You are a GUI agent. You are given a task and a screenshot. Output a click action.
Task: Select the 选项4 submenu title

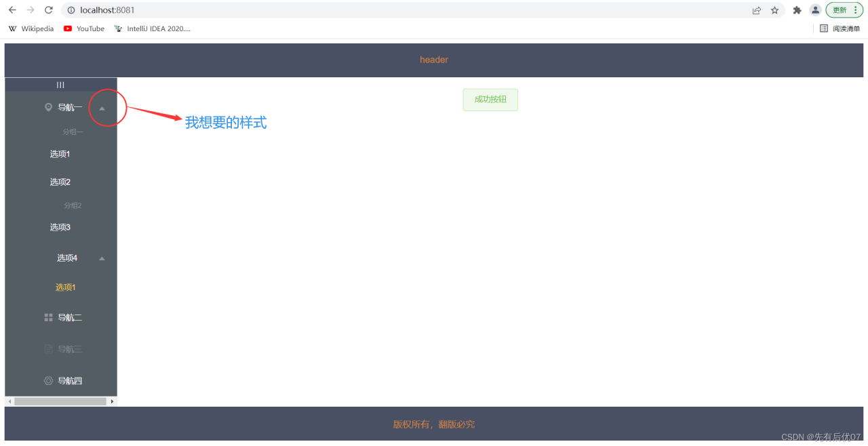(x=67, y=258)
